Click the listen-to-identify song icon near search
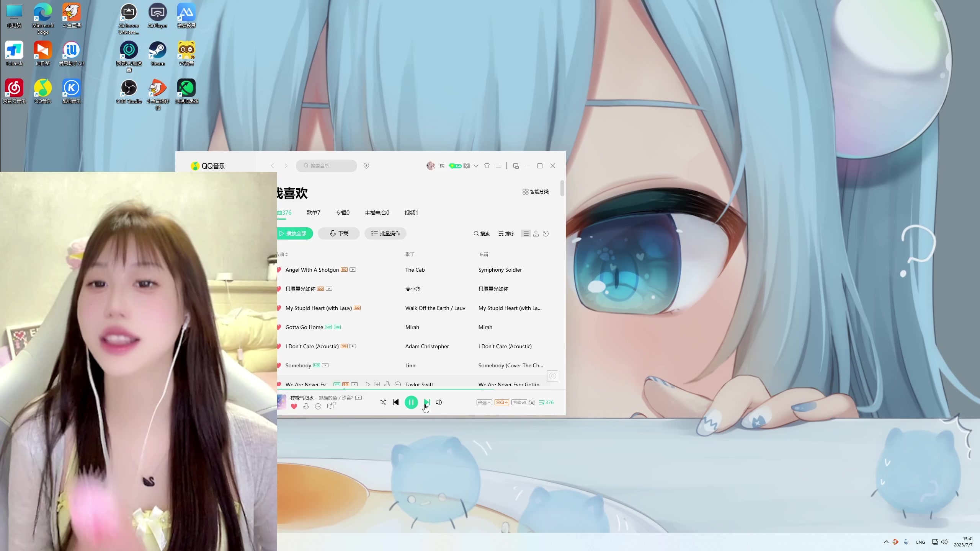980x551 pixels. click(x=366, y=166)
